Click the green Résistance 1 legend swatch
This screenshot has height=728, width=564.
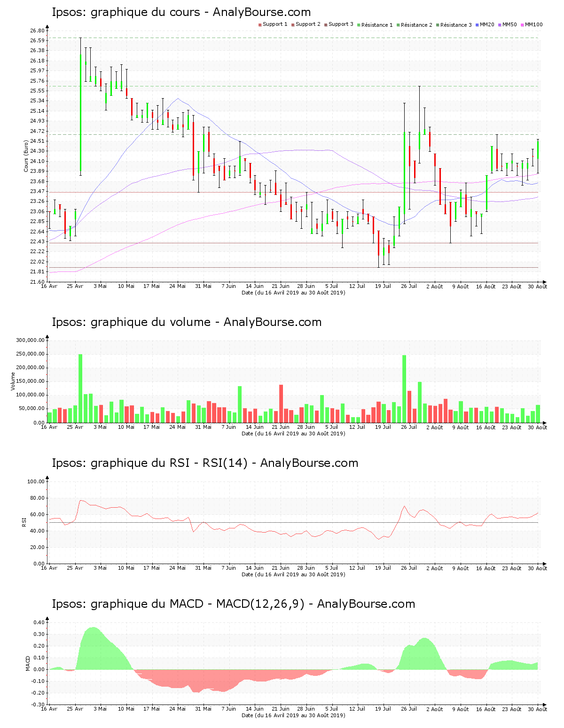point(359,24)
